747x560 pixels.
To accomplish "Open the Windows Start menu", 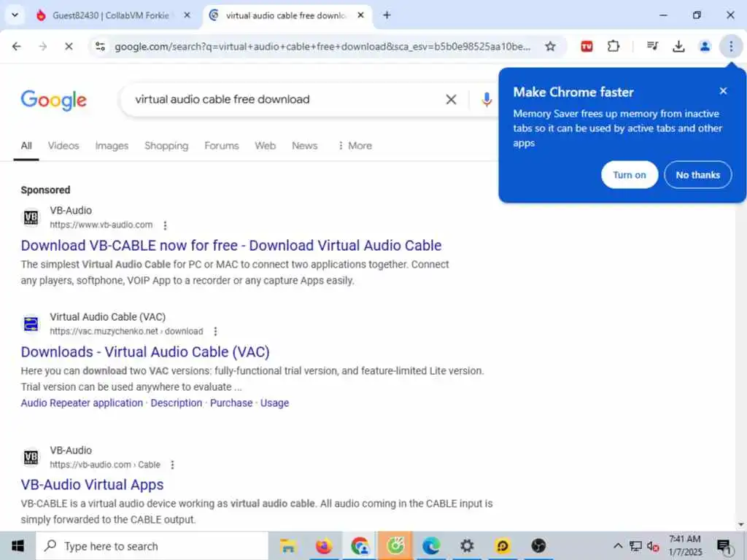I will coord(18,545).
